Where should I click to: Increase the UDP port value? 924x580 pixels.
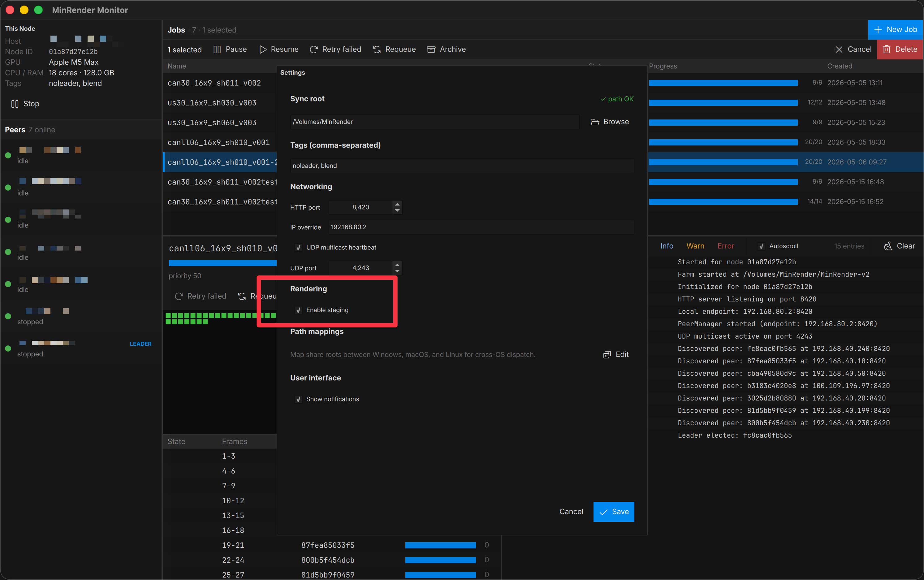point(397,264)
